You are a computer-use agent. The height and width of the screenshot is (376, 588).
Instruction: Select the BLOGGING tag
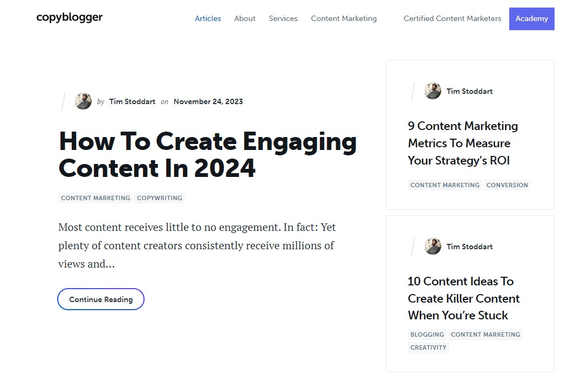(427, 334)
